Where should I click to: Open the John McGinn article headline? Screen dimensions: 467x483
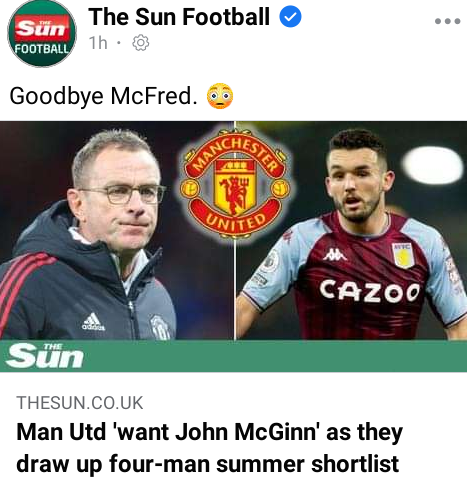(x=209, y=447)
